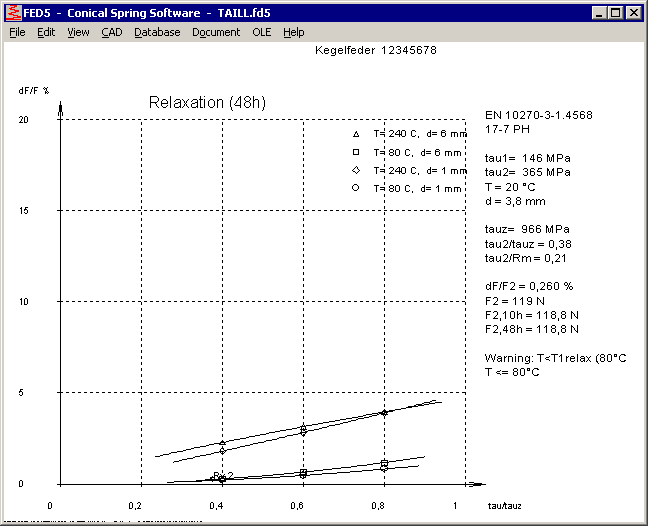Viewport: 648px width, 526px height.
Task: Click the square legend marker for T=80 C, d=6 mm
Action: click(356, 152)
